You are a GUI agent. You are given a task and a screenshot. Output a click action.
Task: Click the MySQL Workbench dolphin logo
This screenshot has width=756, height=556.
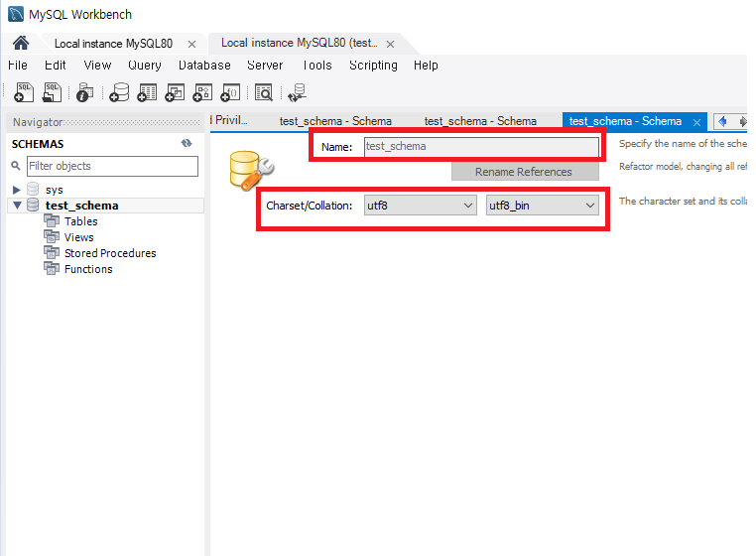16,14
